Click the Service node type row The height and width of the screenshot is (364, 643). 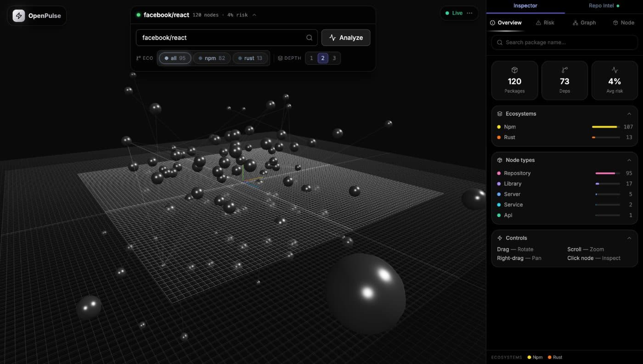[564, 205]
